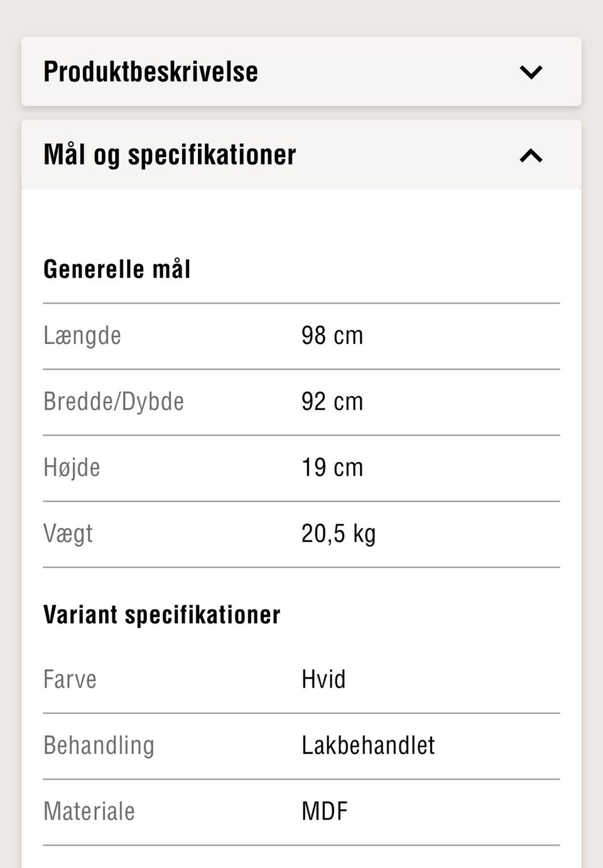
Task: Click the Mål og specifikationer heading text
Action: point(170,155)
